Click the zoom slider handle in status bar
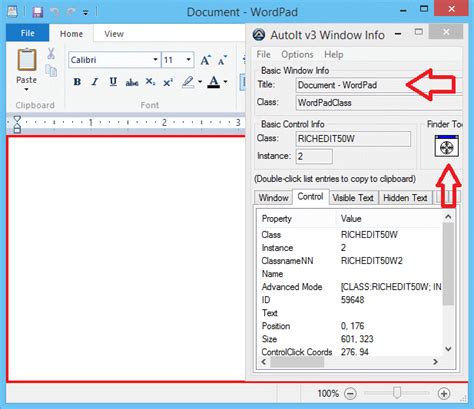474x409 pixels. pos(397,393)
